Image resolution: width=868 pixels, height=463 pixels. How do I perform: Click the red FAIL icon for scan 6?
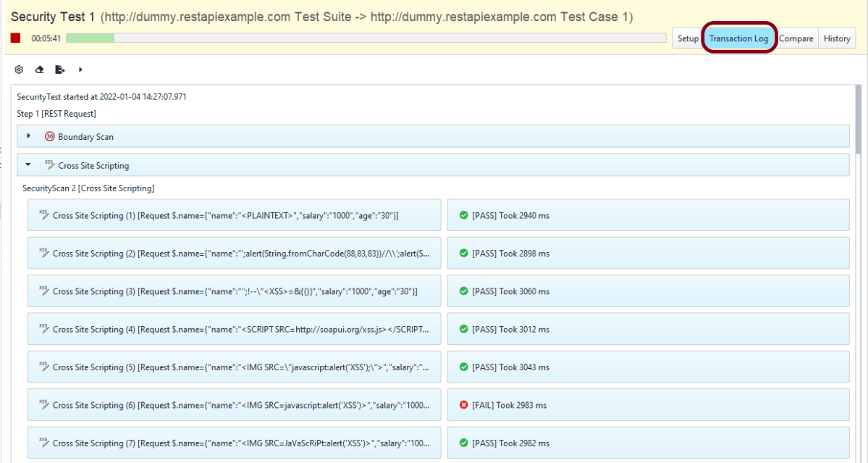point(463,405)
